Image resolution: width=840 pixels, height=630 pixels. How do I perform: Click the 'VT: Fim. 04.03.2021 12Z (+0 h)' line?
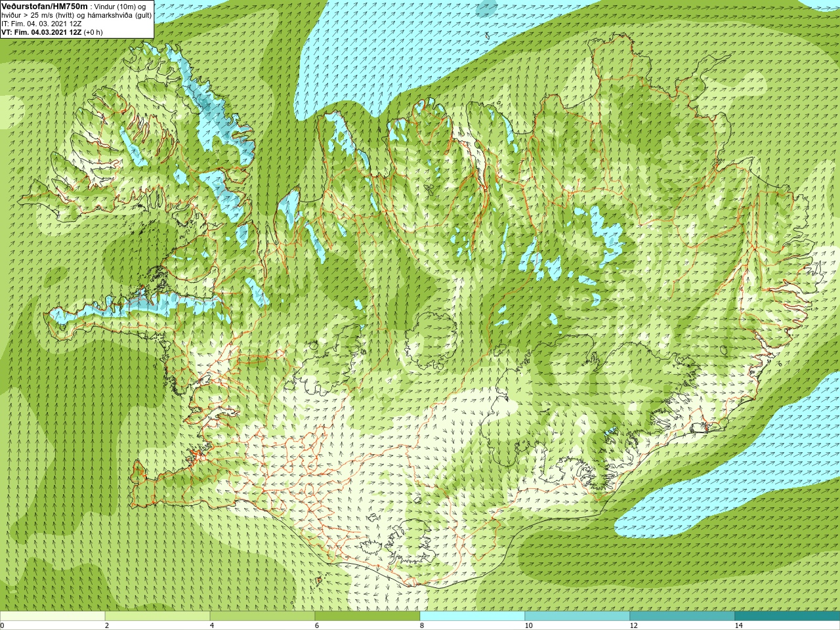click(x=52, y=32)
